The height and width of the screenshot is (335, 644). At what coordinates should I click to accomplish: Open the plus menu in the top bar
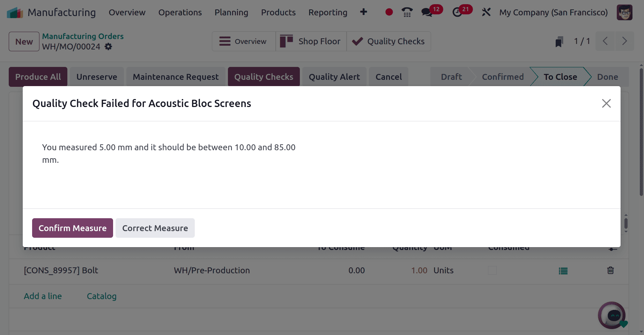363,12
